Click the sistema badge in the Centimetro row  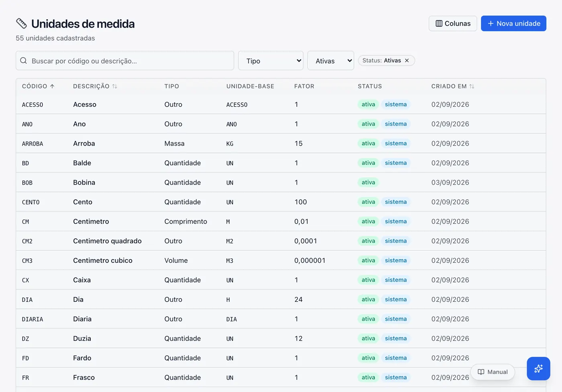[x=396, y=221]
